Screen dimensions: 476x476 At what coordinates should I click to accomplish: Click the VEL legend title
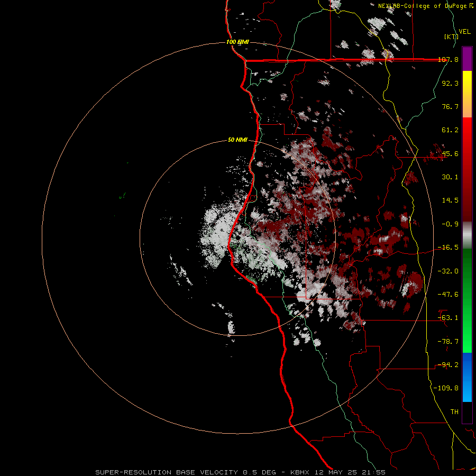(x=464, y=32)
